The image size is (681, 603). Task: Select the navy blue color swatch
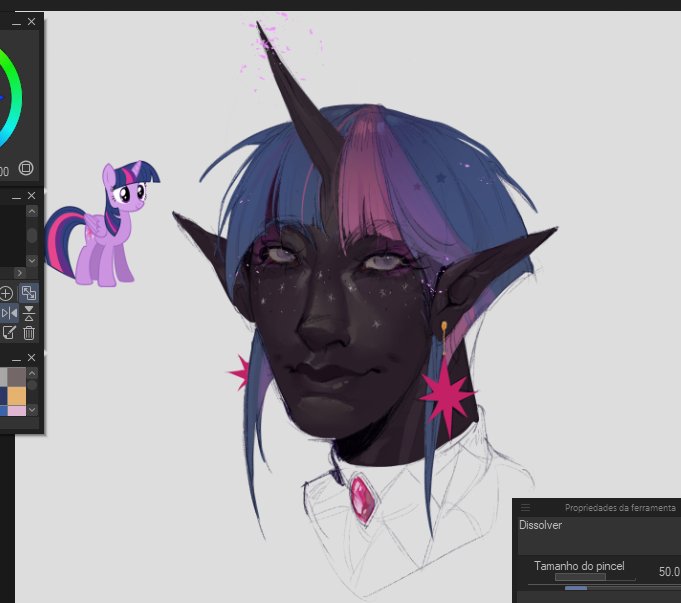(3, 396)
